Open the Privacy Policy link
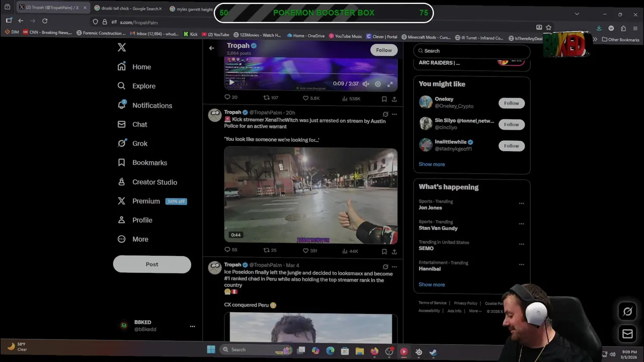Viewport: 644px width, 362px height. (465, 303)
